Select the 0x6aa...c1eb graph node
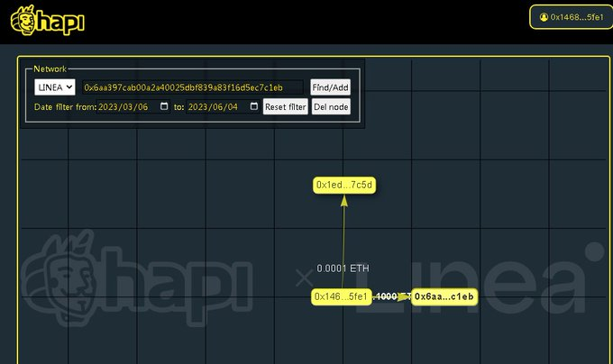This screenshot has height=364, width=613. (444, 296)
